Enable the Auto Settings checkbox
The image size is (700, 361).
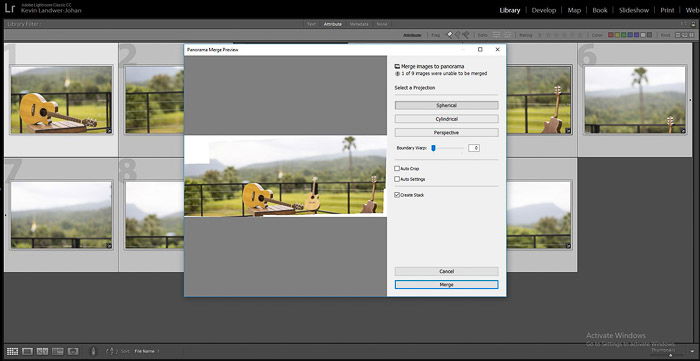click(397, 179)
